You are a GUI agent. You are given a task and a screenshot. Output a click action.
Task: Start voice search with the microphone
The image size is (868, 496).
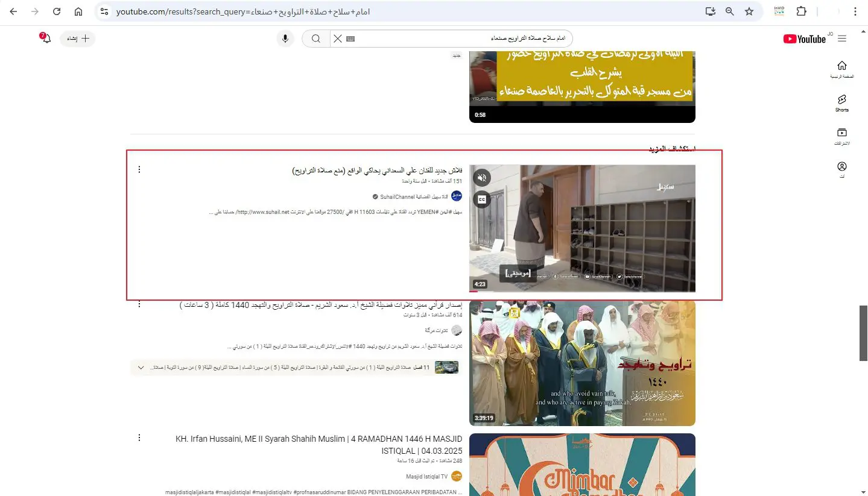point(285,39)
